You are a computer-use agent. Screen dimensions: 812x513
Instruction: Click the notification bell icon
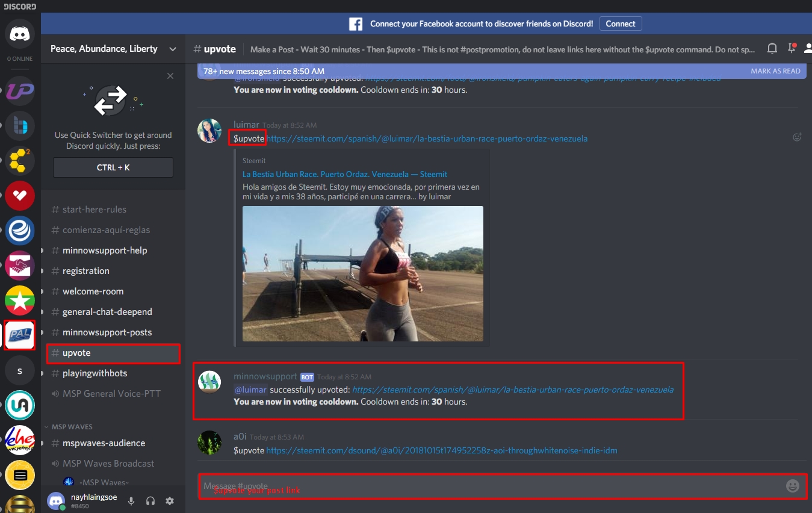(x=772, y=49)
